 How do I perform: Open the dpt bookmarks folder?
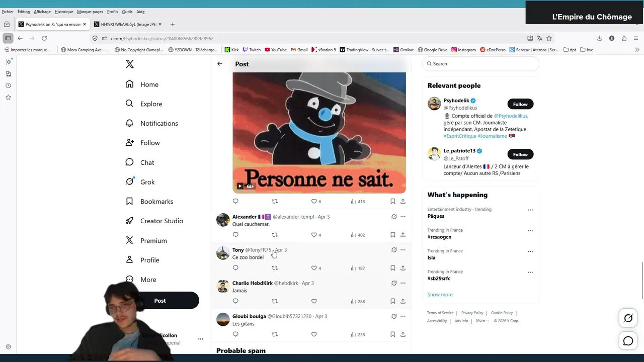pyautogui.click(x=570, y=50)
